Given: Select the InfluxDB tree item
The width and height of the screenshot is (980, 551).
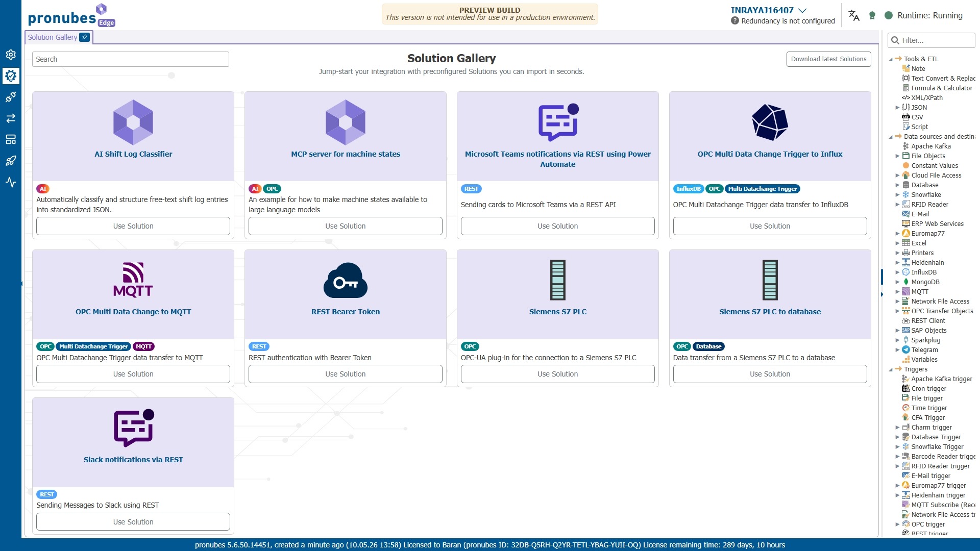Looking at the screenshot, I should click(924, 272).
